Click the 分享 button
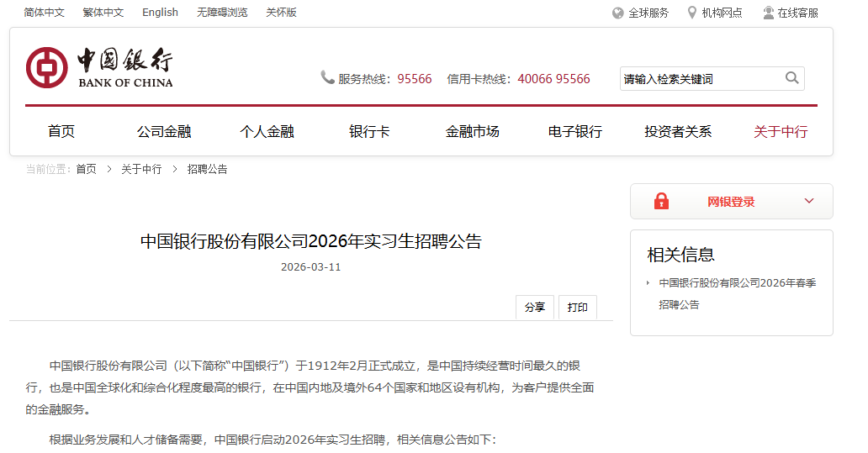 (x=535, y=307)
